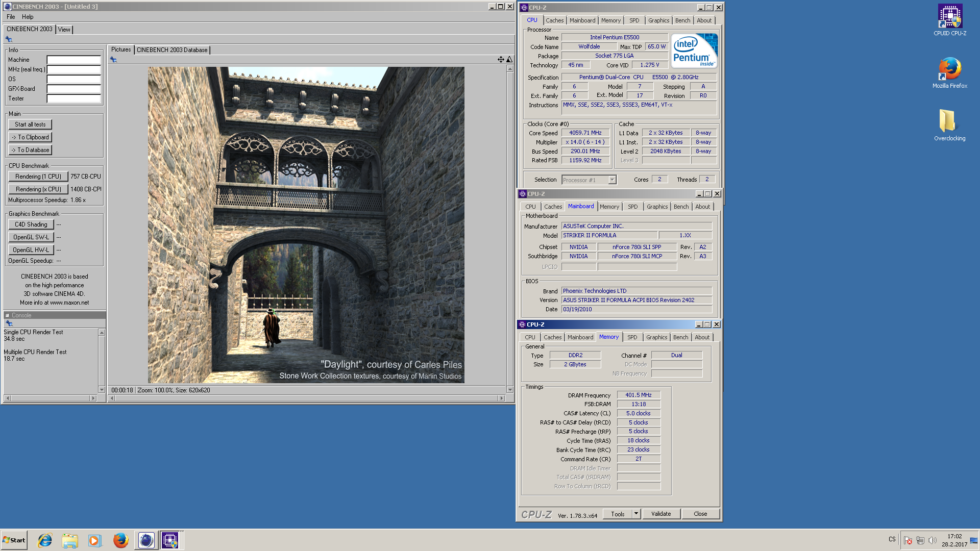Click the CS language indicator in tray
The height and width of the screenshot is (551, 980).
pos(892,539)
